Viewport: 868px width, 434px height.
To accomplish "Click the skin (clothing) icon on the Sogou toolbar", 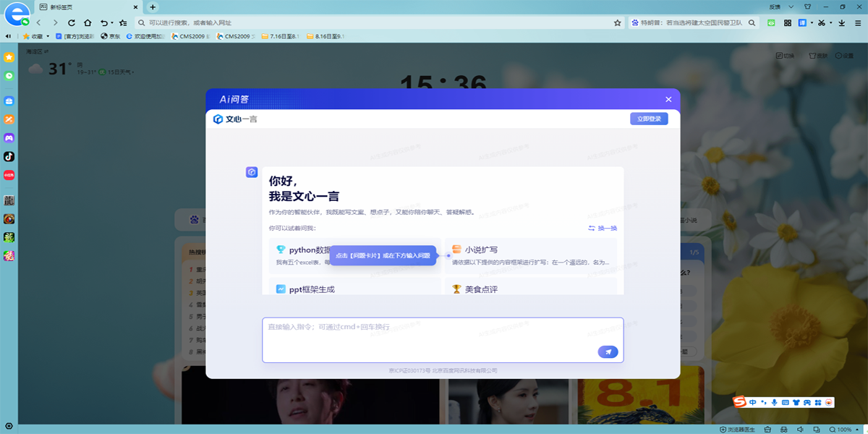I will tap(796, 403).
